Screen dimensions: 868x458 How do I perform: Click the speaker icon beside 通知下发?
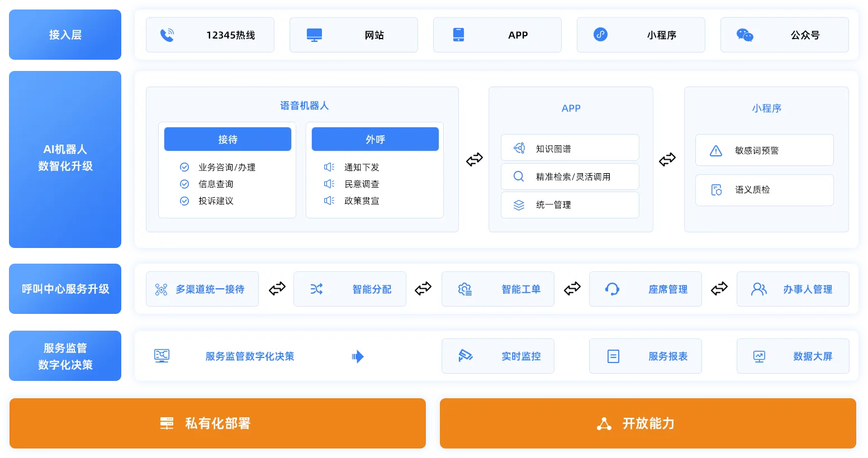[x=329, y=167]
